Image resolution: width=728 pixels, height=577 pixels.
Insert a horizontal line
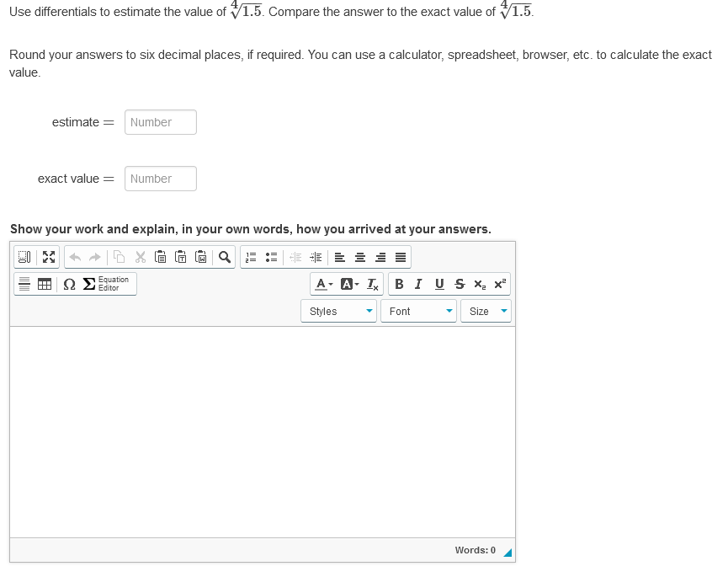click(24, 284)
